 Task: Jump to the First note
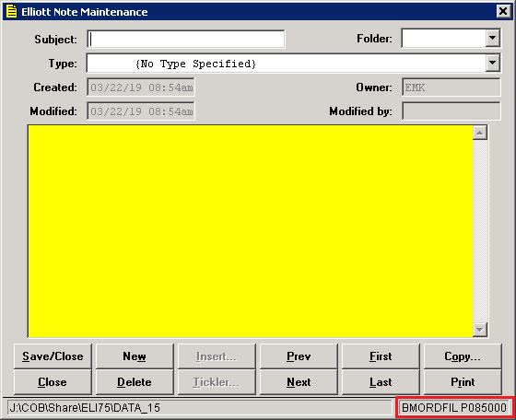click(x=381, y=356)
